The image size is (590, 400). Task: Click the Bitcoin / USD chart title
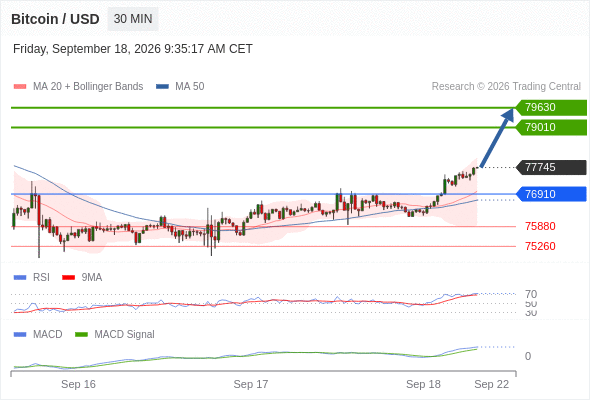[55, 19]
